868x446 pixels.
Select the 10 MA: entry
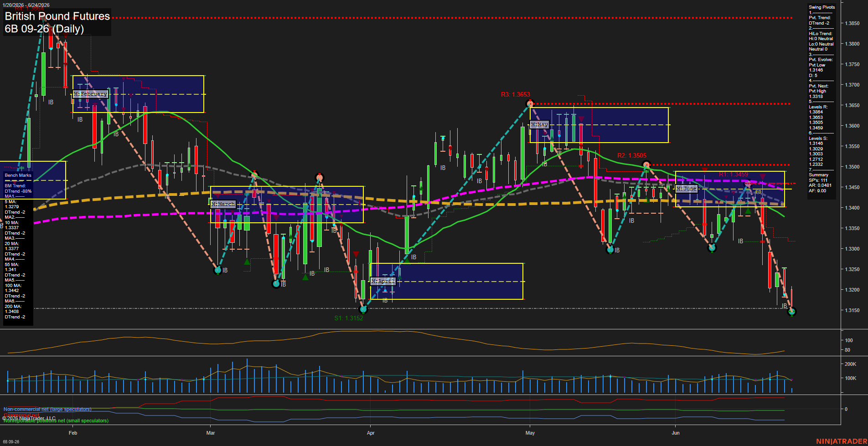coord(12,223)
